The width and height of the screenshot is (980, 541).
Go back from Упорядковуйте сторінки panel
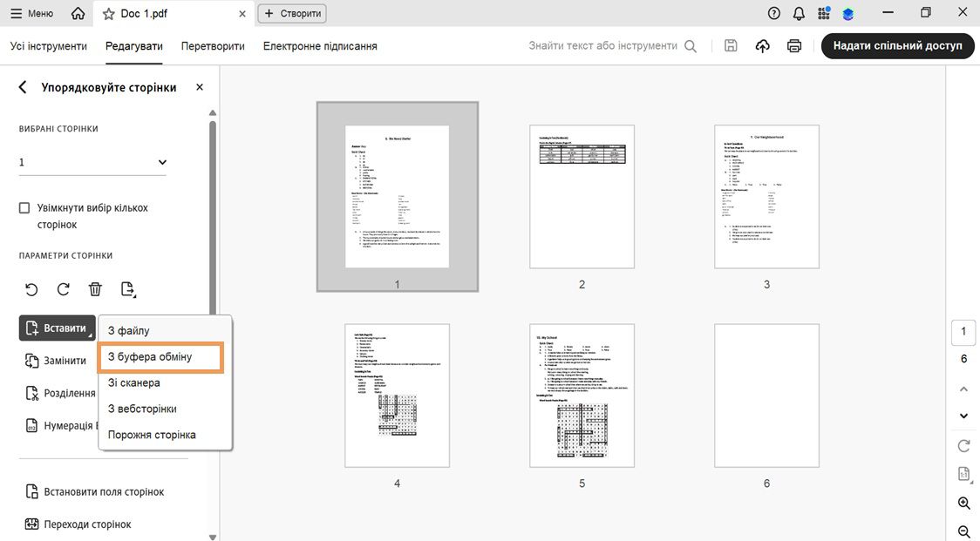coord(23,87)
